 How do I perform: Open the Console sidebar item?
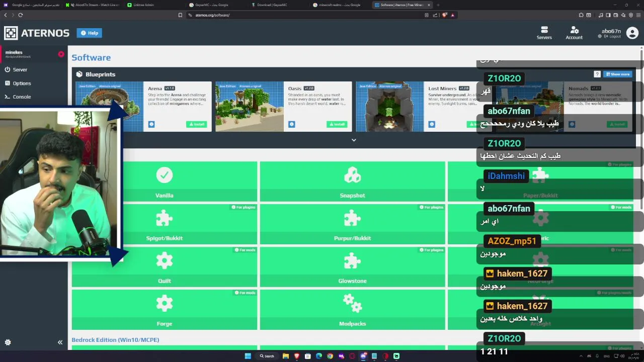click(33, 97)
